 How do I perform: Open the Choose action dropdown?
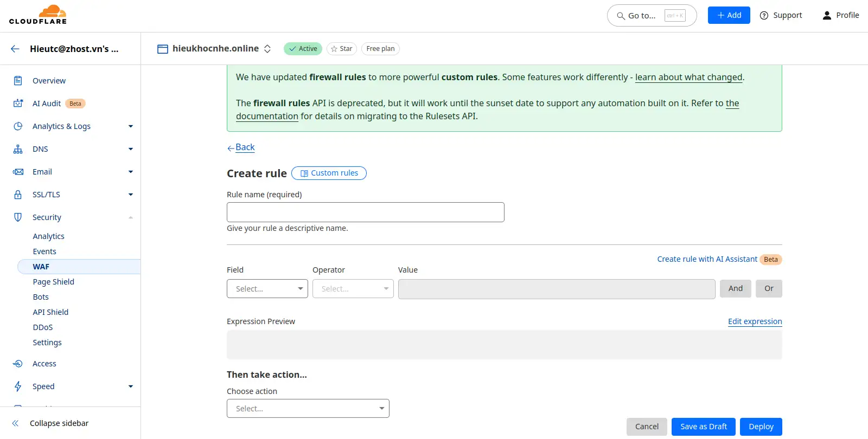pos(308,409)
